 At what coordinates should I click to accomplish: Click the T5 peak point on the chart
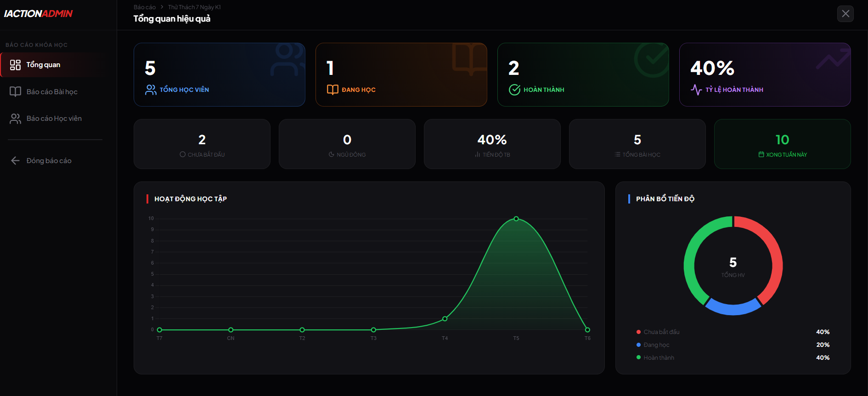516,219
